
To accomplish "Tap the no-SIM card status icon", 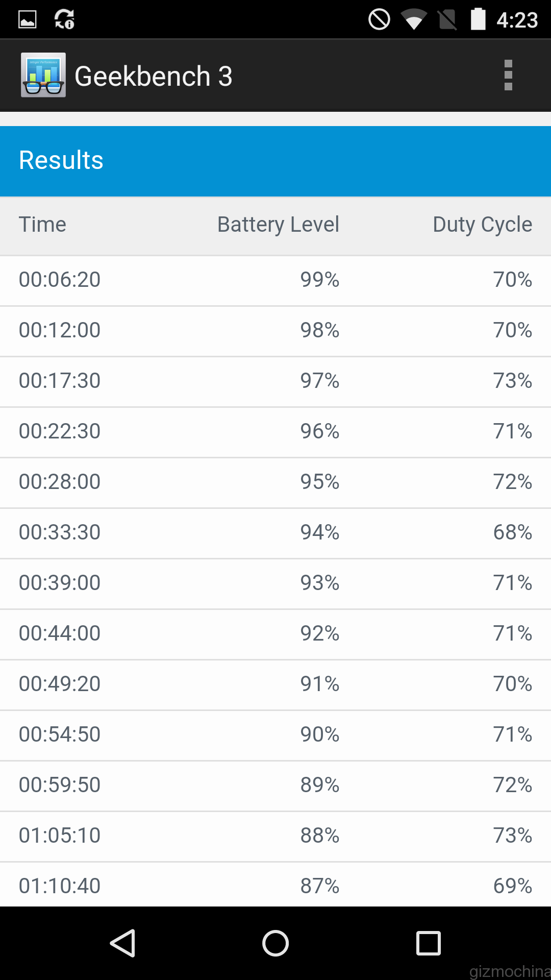I will point(447,20).
